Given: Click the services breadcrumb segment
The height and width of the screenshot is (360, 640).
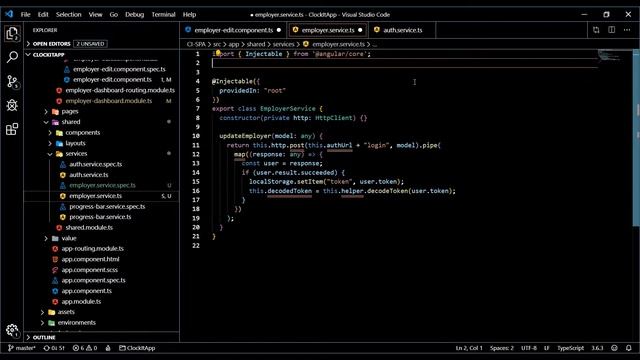Looking at the screenshot, I should [283, 44].
